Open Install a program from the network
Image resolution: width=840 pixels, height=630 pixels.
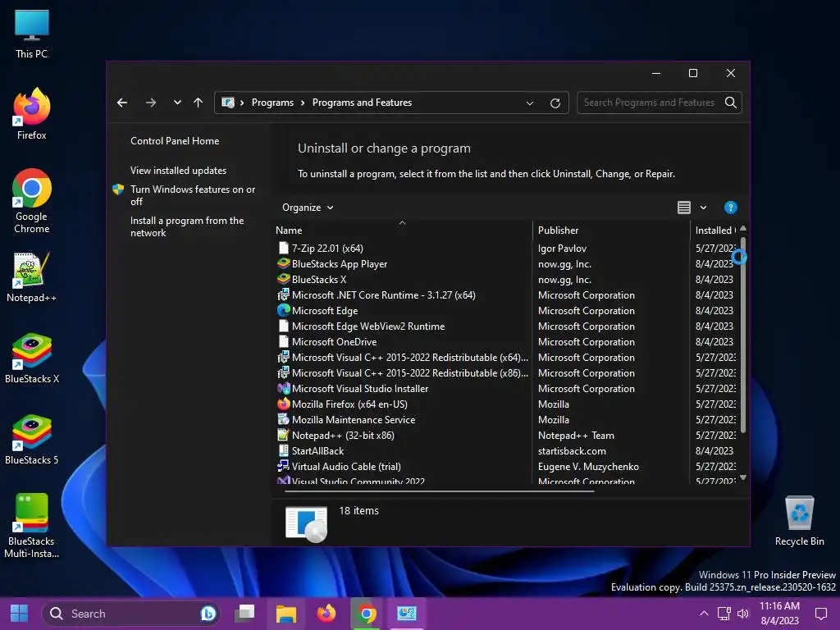187,226
